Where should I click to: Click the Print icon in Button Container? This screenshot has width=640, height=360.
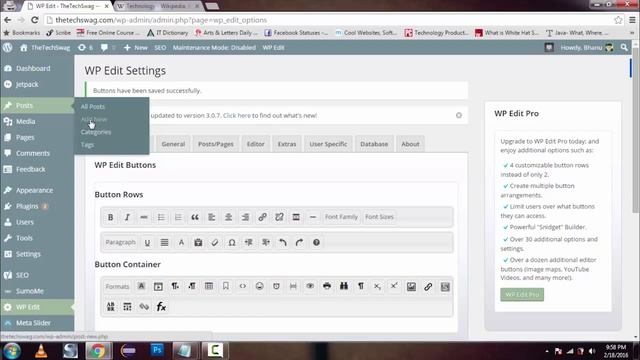tap(327, 286)
